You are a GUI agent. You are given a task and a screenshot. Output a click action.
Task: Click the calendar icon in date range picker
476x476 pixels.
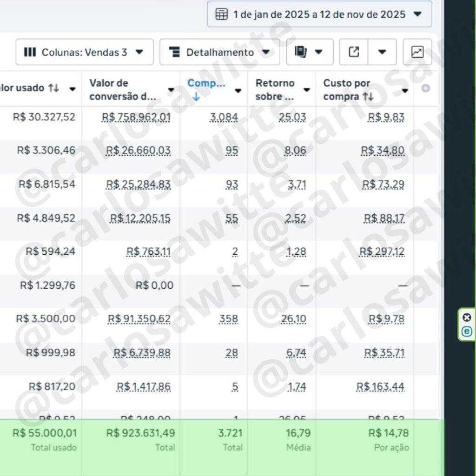[x=222, y=14]
